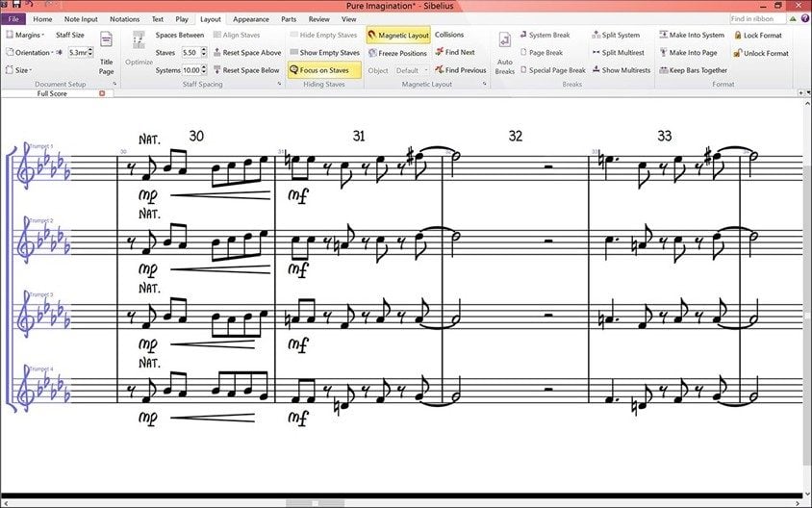Click the Staves spacing value field
This screenshot has height=508, width=812.
190,52
